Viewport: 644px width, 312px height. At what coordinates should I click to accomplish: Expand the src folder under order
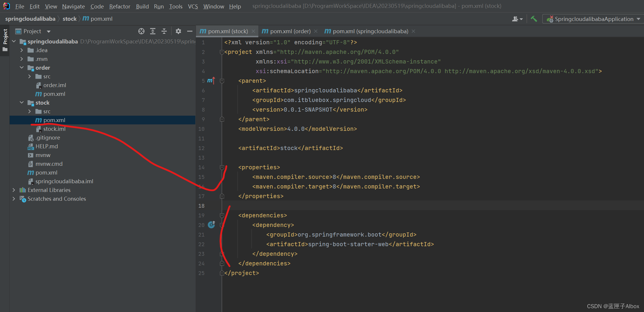coord(29,76)
